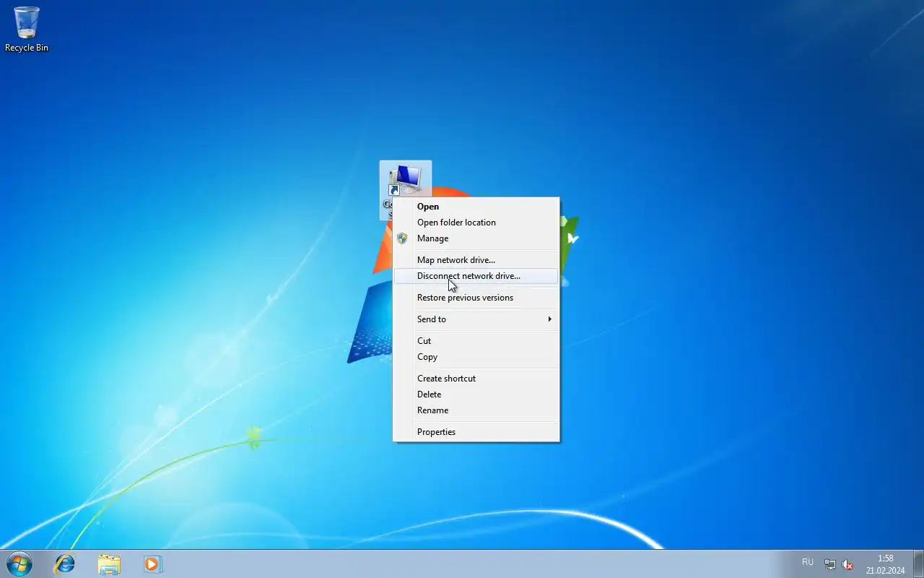Click the Show desktop strip
Image resolution: width=924 pixels, height=578 pixels.
point(918,564)
